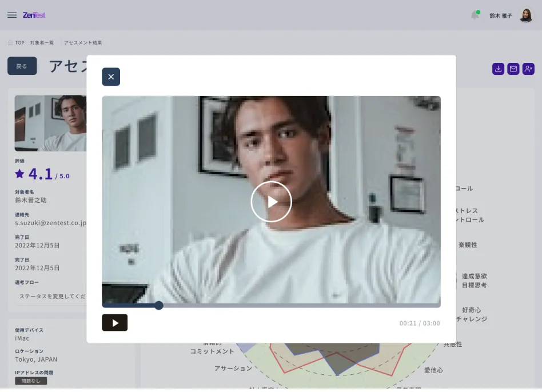This screenshot has width=542, height=392.
Task: Click the email s.suzuki@zentest.co.jp
Action: pos(50,223)
